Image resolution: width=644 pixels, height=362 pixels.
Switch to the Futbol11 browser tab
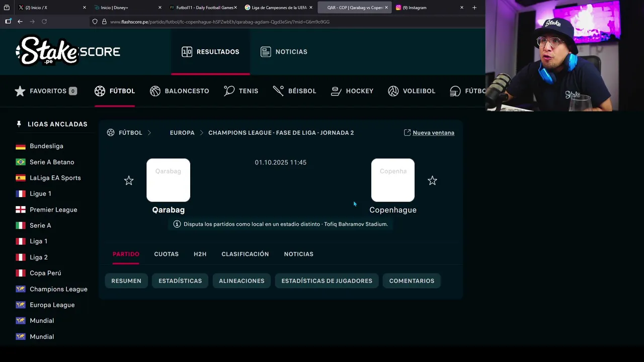tap(203, 8)
